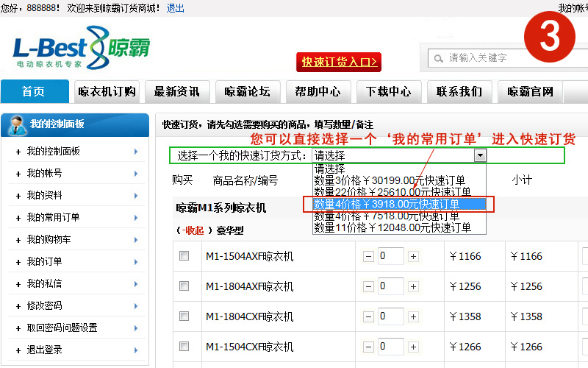Open the 下载中心 navigation tab
Screen dimensions: 588x368
[389, 91]
